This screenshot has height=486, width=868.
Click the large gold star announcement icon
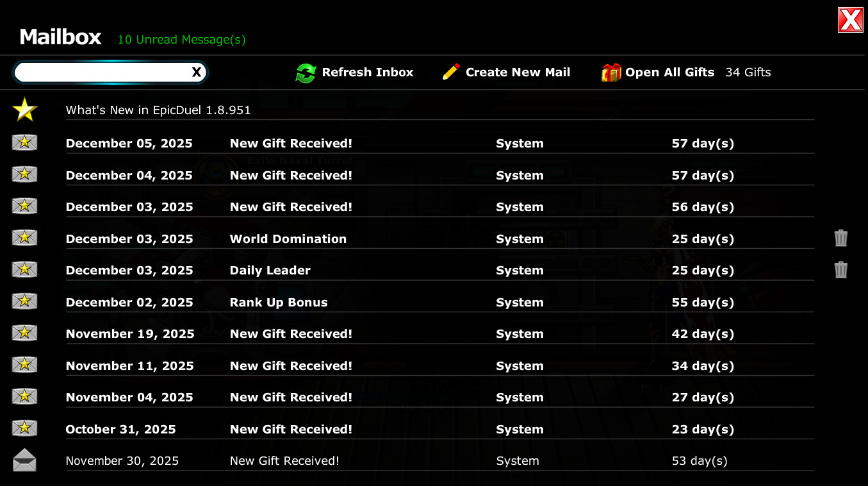pos(25,110)
